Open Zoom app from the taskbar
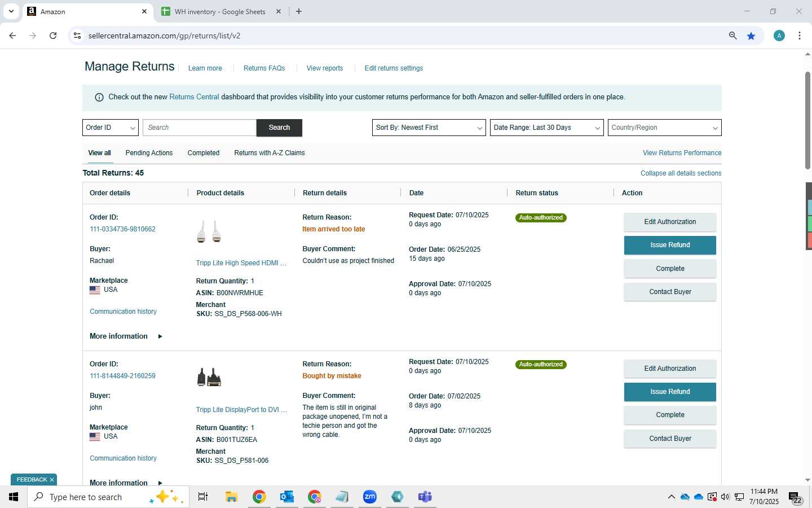This screenshot has width=812, height=508. 370,497
